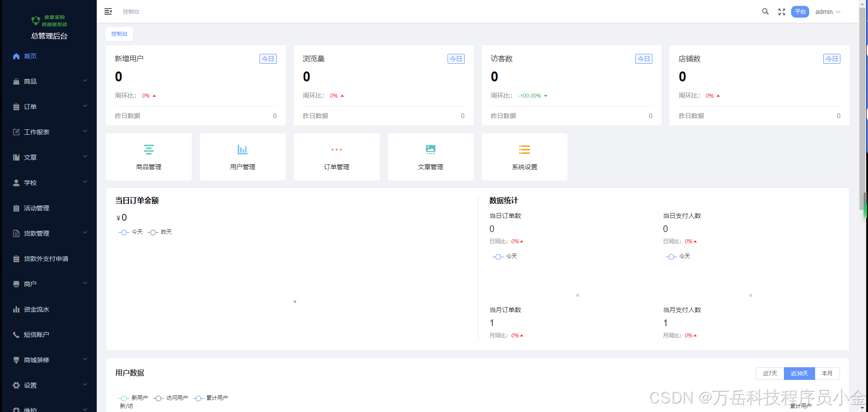Screen dimensions: 868x412
Task: Expand the 商品 menu chevron
Action: (85, 81)
